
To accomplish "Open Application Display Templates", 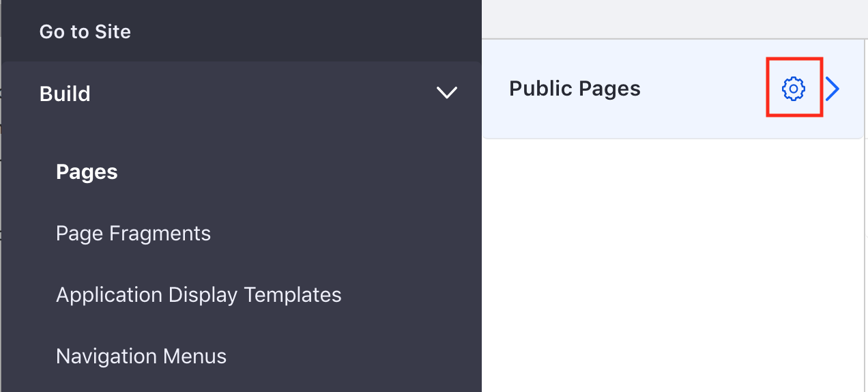I will coord(199,295).
